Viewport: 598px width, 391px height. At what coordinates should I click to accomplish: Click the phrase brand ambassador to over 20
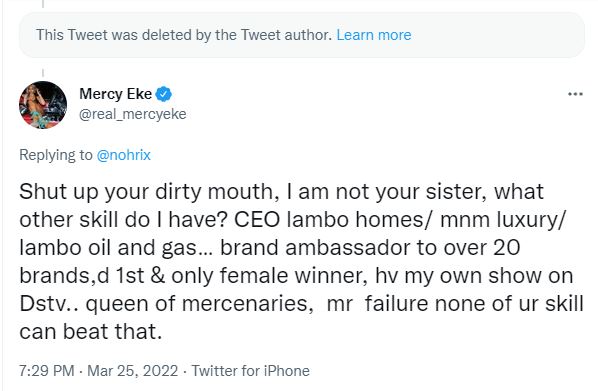coord(370,248)
